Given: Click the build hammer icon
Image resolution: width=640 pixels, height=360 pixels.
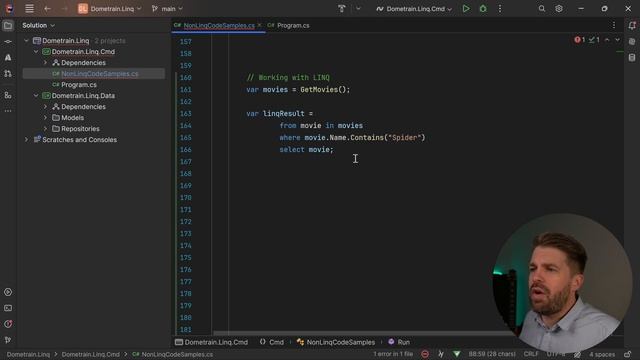Looking at the screenshot, I should coord(342,9).
